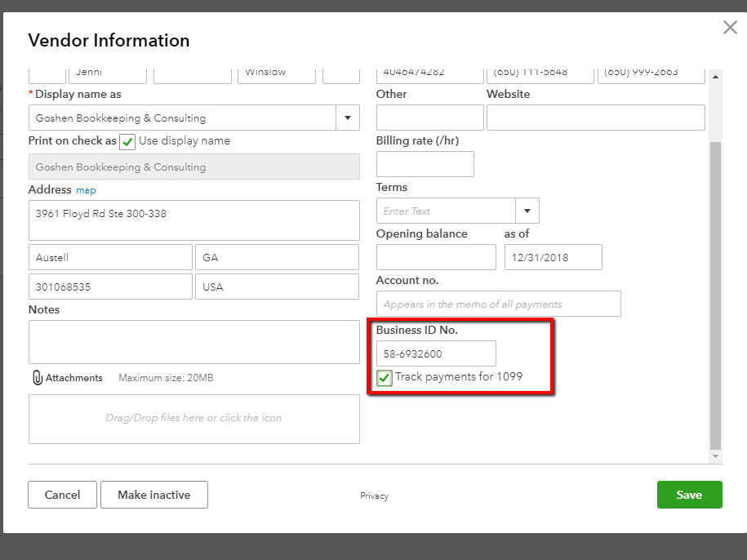Open the Display name as dropdown

pos(347,118)
